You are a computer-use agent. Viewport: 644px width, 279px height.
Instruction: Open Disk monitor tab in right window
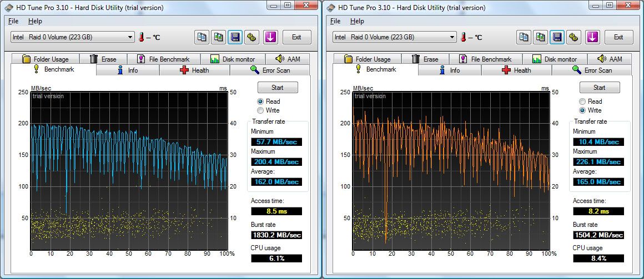(x=555, y=59)
